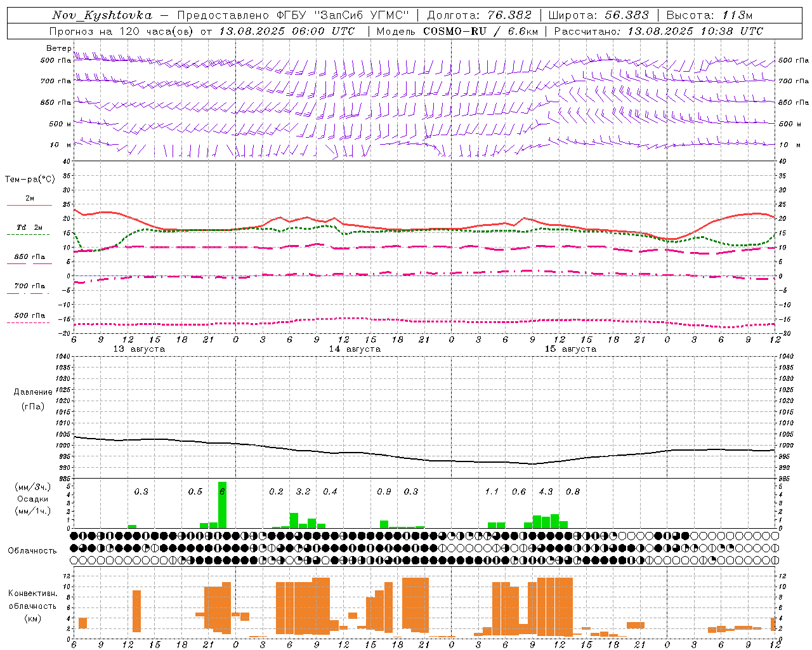Click the Давление pressure panel label
The height and width of the screenshot is (650, 812).
(x=33, y=392)
